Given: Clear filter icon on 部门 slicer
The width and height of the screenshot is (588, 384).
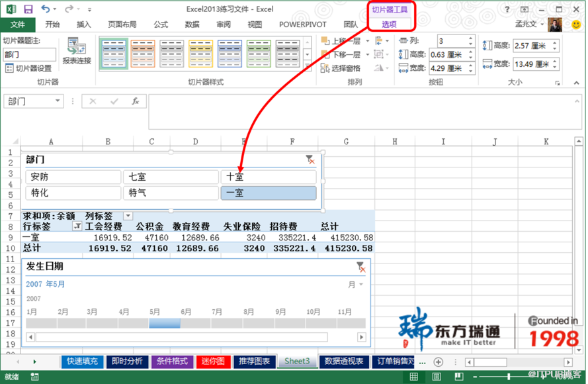Looking at the screenshot, I should tap(310, 160).
